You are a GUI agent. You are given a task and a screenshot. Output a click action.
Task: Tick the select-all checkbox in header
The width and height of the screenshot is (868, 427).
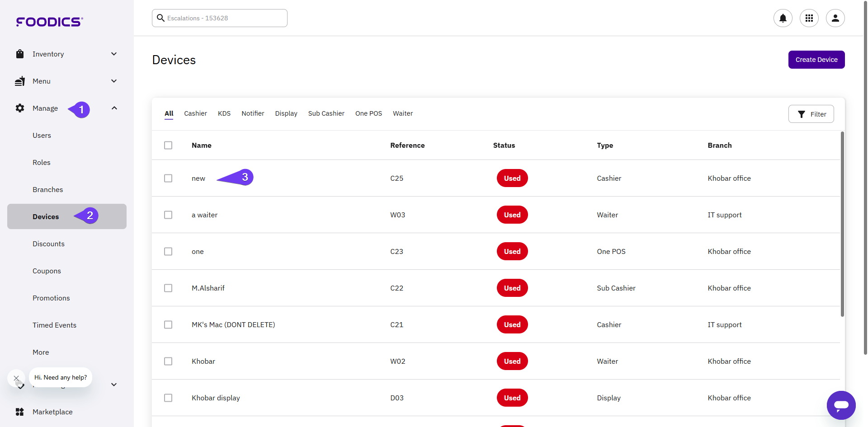[x=168, y=145]
